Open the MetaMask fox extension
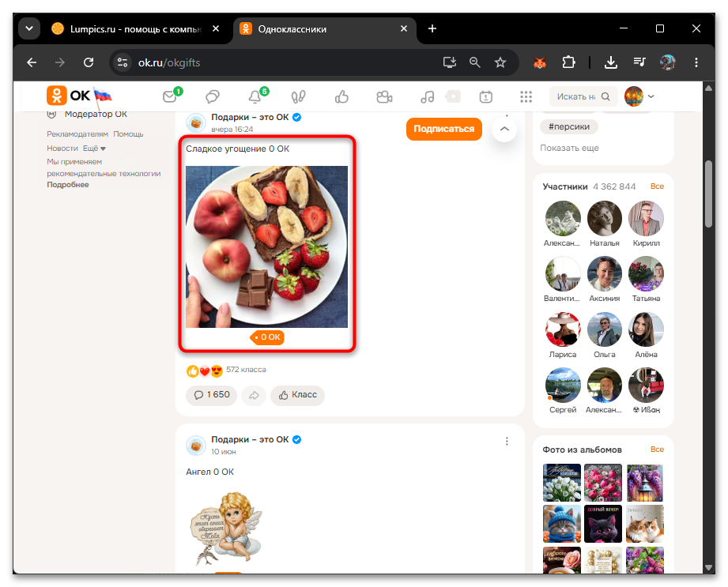 click(540, 62)
